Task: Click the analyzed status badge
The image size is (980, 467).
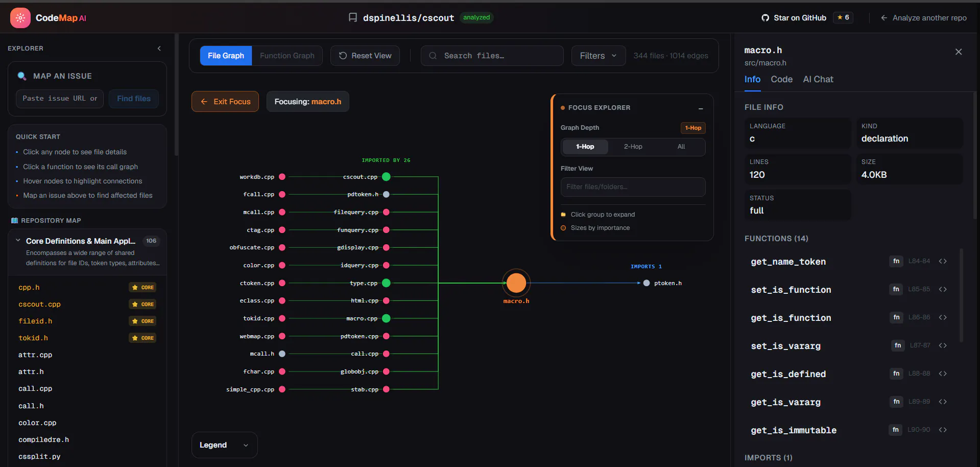Action: pos(476,17)
